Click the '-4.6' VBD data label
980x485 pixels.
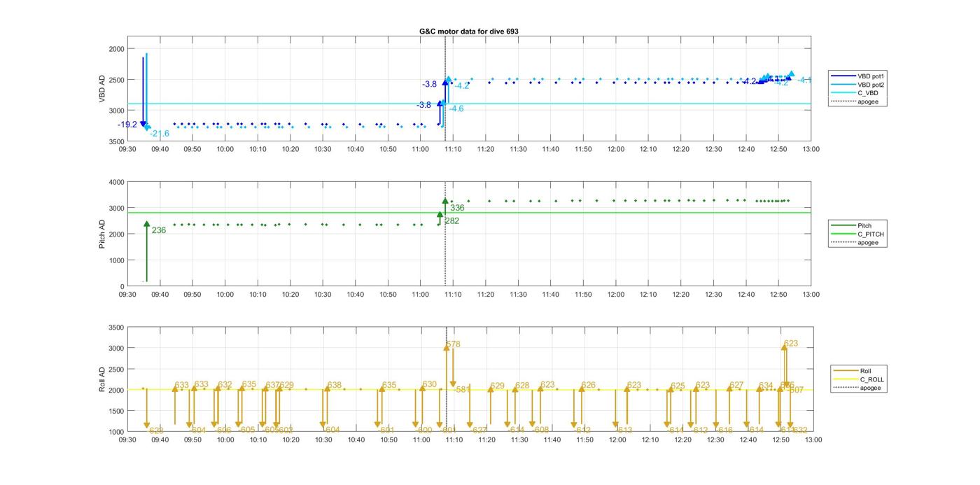coord(456,108)
